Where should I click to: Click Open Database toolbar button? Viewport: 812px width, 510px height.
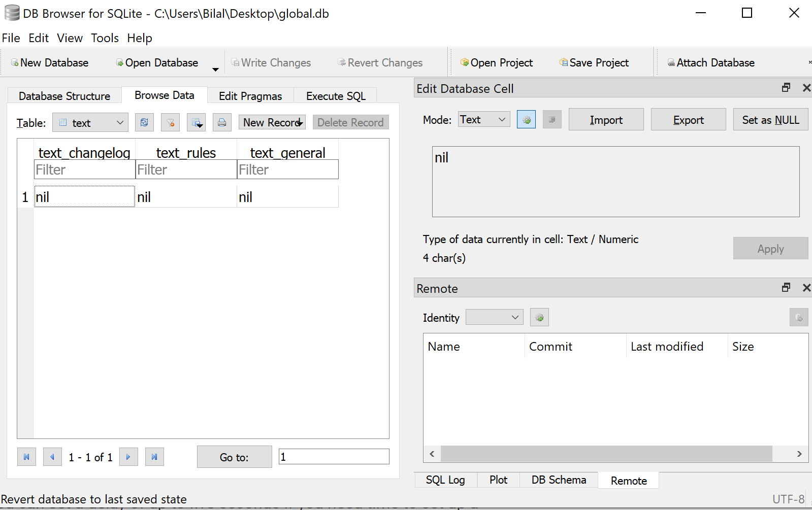tap(157, 62)
